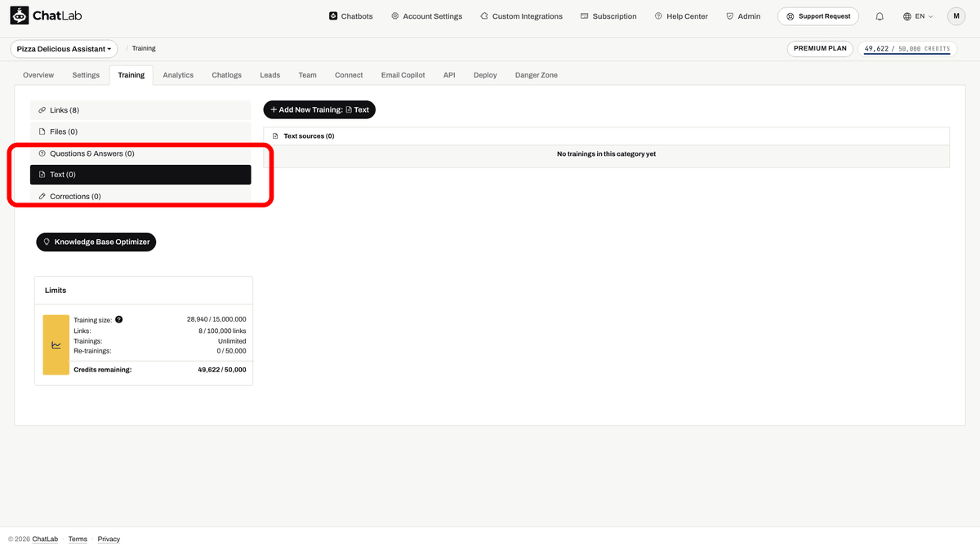This screenshot has width=980, height=551.
Task: Open the Connect tab
Action: pyautogui.click(x=349, y=75)
